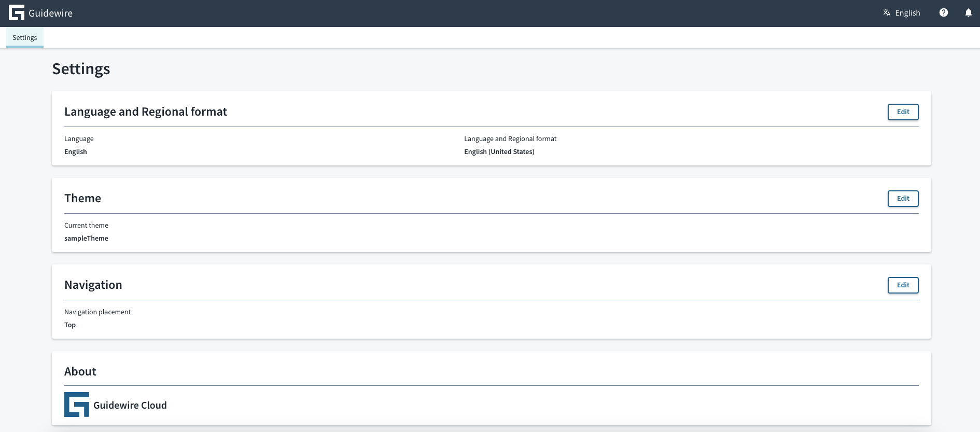Click the Guidewire logo icon in header
This screenshot has width=980, height=432.
[x=17, y=13]
